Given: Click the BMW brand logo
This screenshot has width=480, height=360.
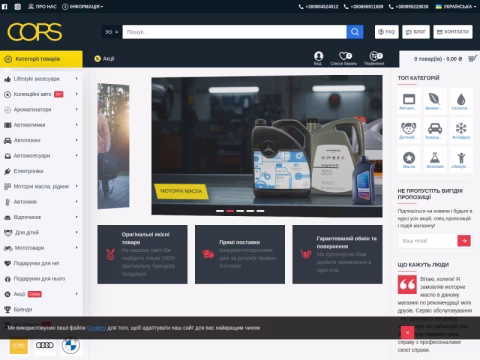Looking at the screenshot, I should (71, 345).
